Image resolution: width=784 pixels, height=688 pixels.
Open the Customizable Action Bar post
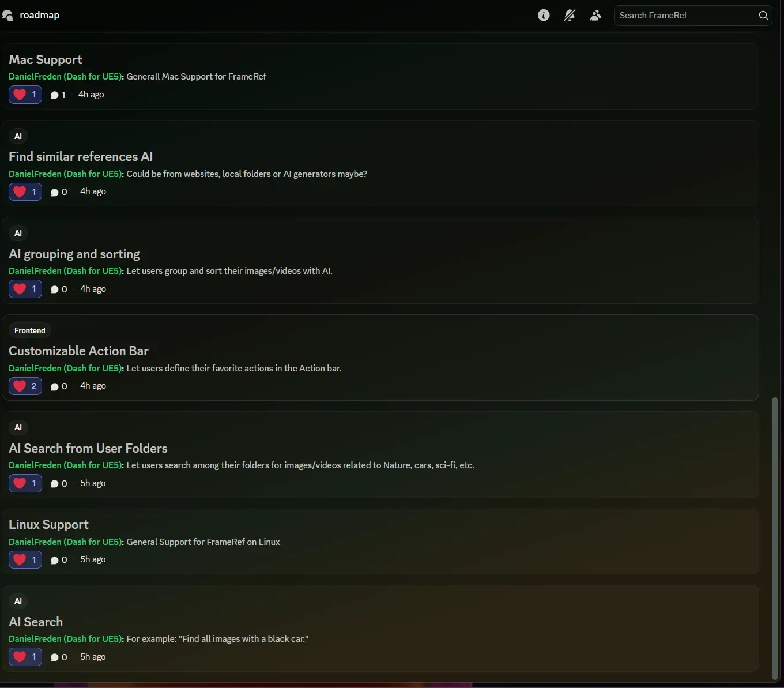pyautogui.click(x=78, y=351)
